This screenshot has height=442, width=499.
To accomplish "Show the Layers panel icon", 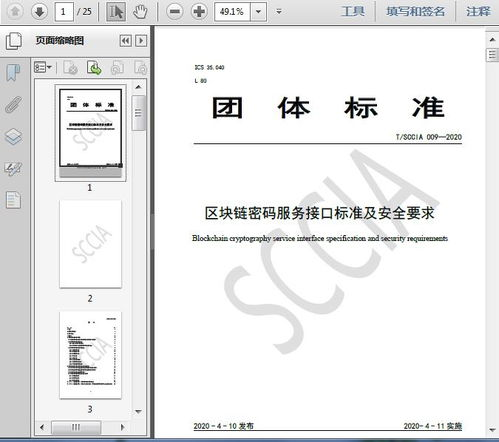I will [14, 136].
